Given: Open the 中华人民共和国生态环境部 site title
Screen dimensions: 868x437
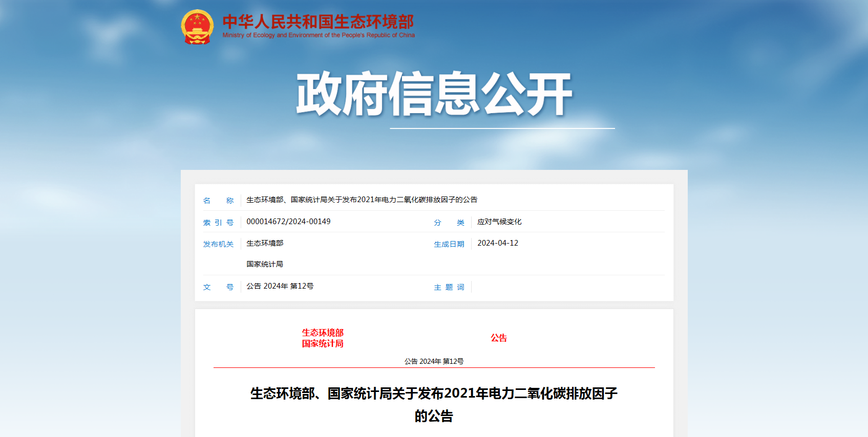Looking at the screenshot, I should pos(318,21).
